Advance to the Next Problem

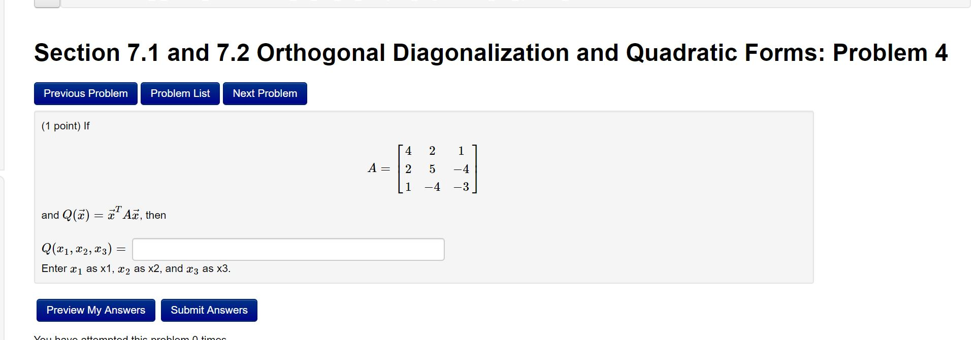pos(265,93)
